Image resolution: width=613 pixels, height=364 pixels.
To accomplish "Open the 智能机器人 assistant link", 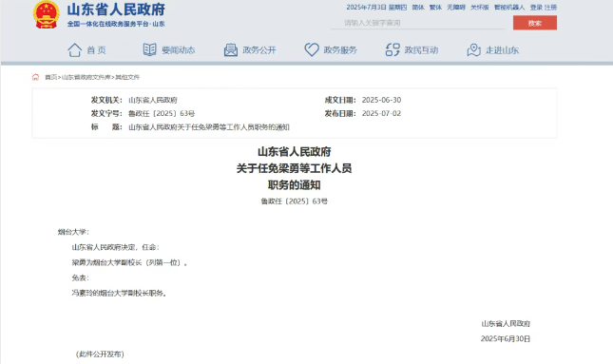I will [x=509, y=8].
